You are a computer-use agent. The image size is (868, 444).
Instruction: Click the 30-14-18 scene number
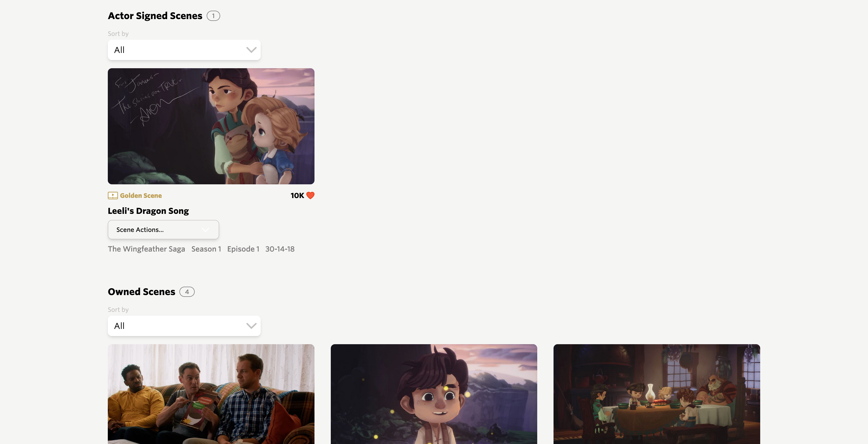point(280,249)
